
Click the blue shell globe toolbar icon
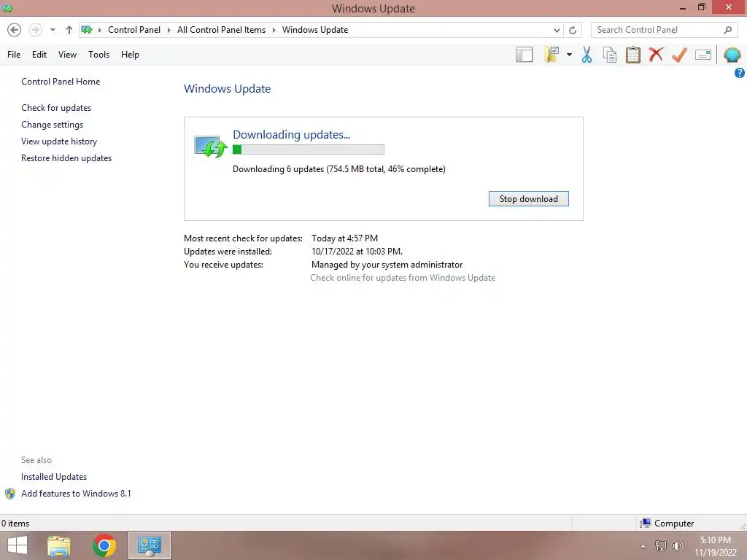click(732, 55)
